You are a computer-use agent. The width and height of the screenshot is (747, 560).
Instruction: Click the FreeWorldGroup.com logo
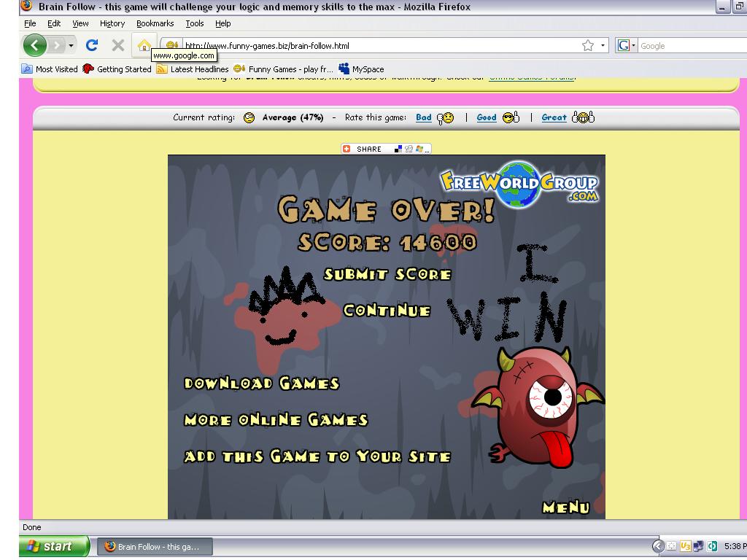coord(519,184)
